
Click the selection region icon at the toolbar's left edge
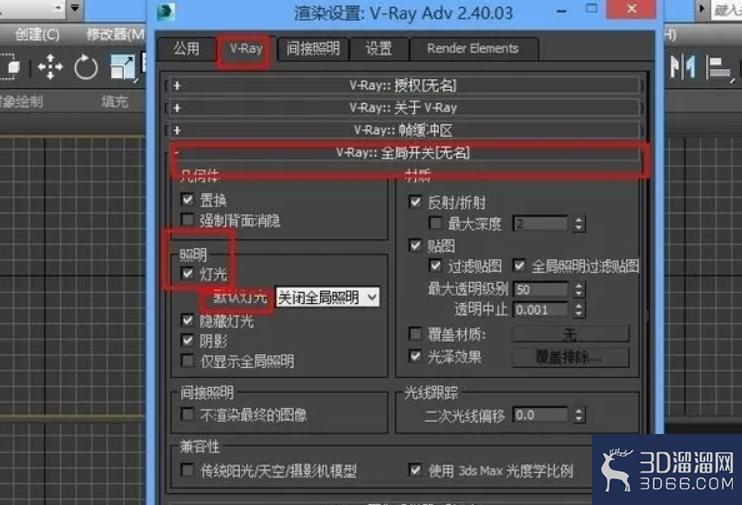click(x=10, y=67)
